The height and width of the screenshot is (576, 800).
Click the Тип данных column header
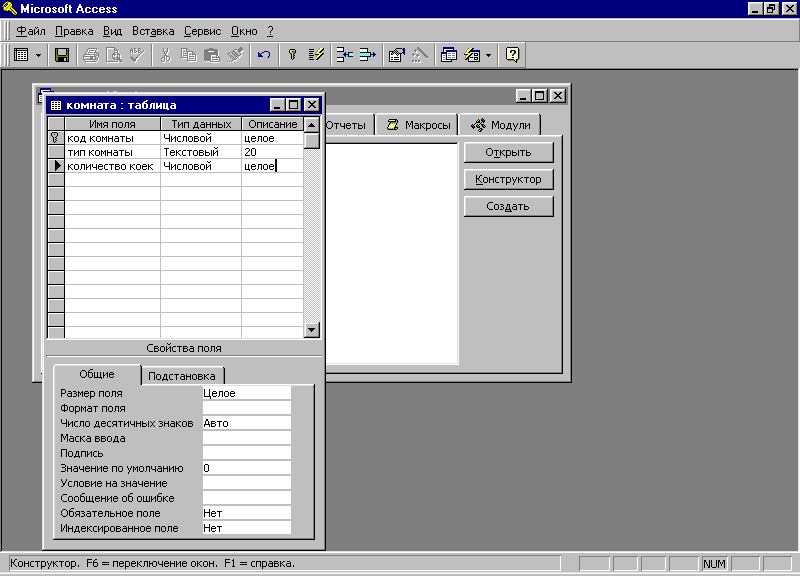pyautogui.click(x=201, y=124)
